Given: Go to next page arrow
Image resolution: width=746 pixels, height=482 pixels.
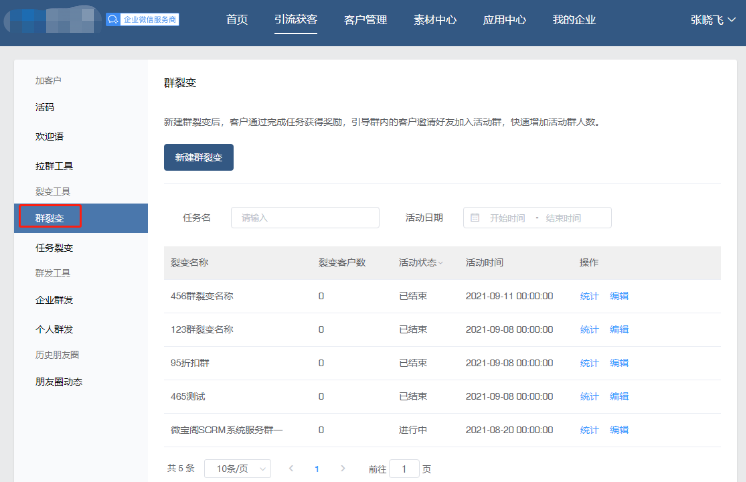Looking at the screenshot, I should coord(343,468).
